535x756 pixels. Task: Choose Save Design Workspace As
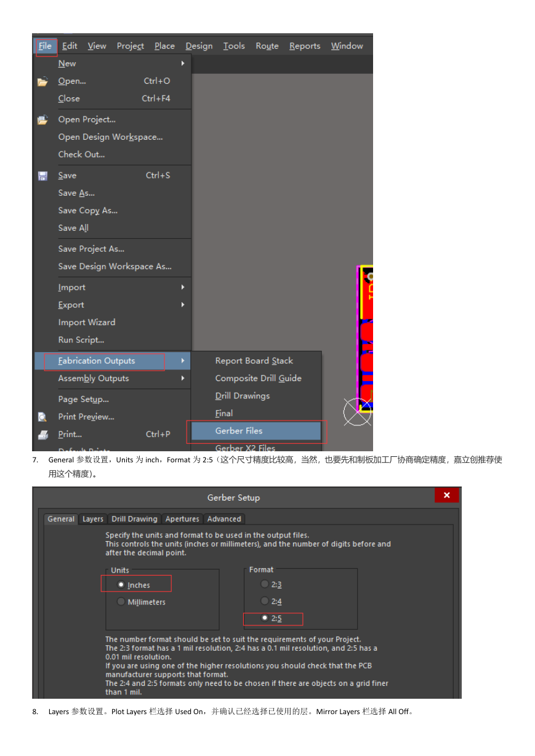pyautogui.click(x=112, y=267)
